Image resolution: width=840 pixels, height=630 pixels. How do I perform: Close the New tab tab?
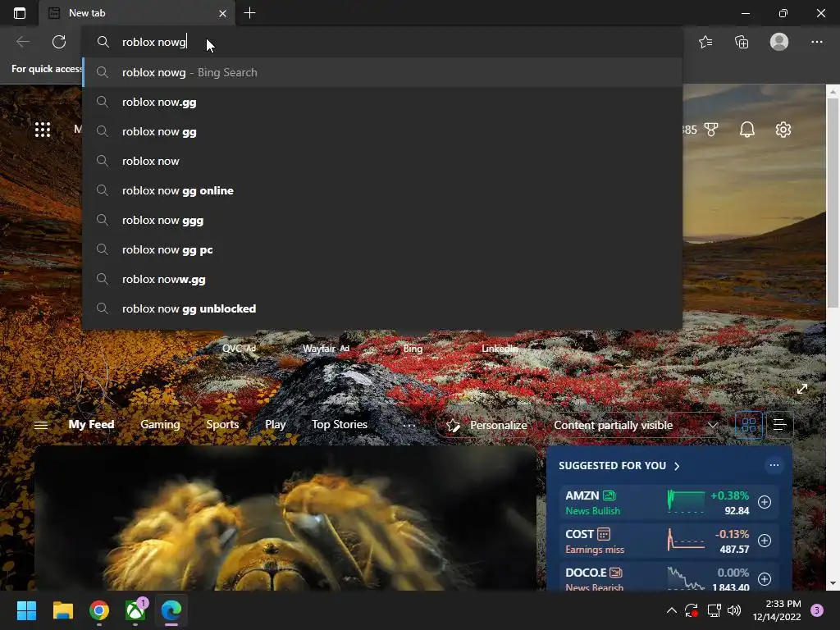223,13
